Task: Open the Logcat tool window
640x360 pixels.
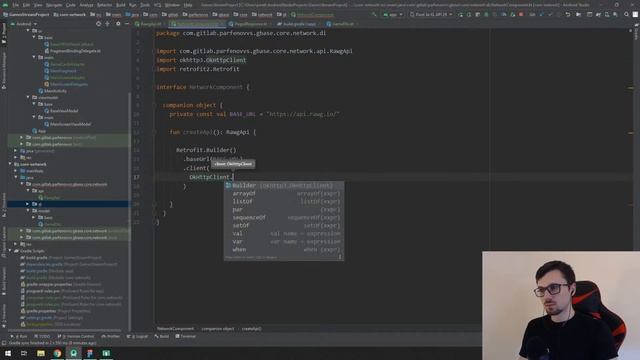Action: 139,336
